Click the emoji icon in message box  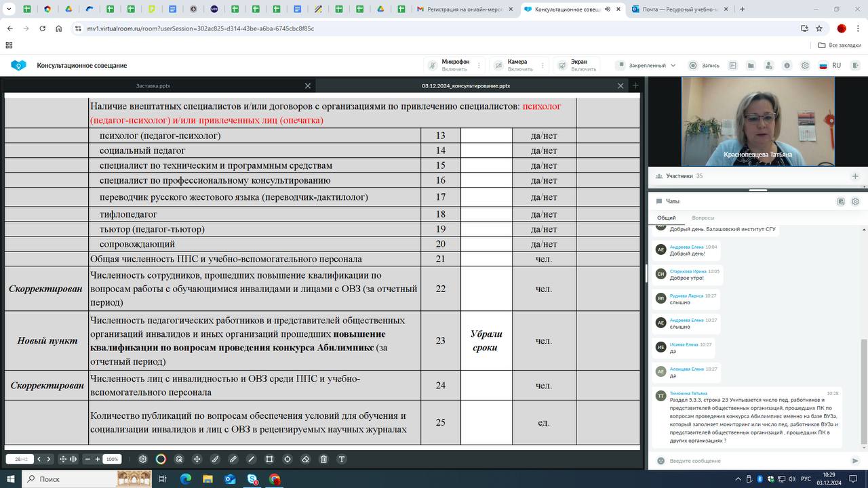(660, 461)
